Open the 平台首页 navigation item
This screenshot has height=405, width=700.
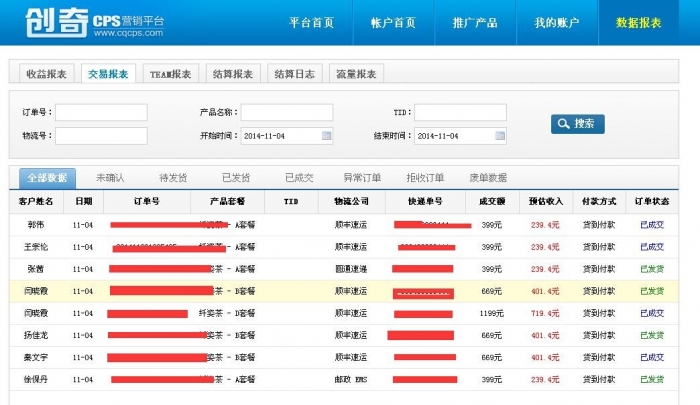point(311,22)
